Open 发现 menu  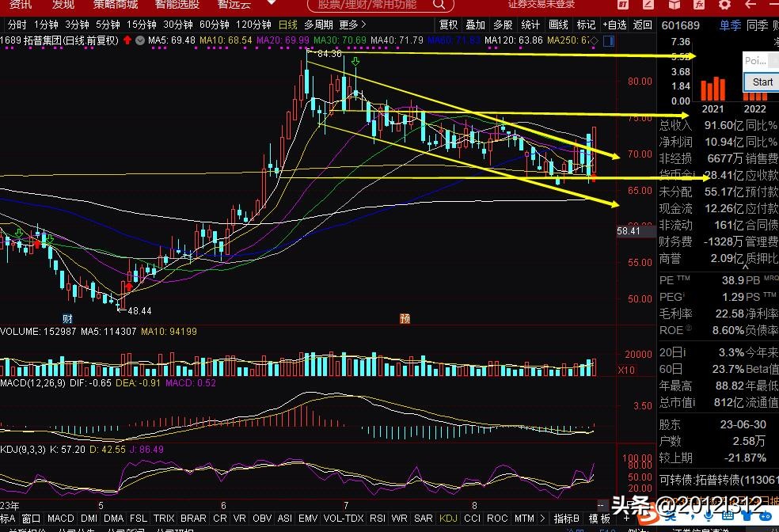pos(63,5)
